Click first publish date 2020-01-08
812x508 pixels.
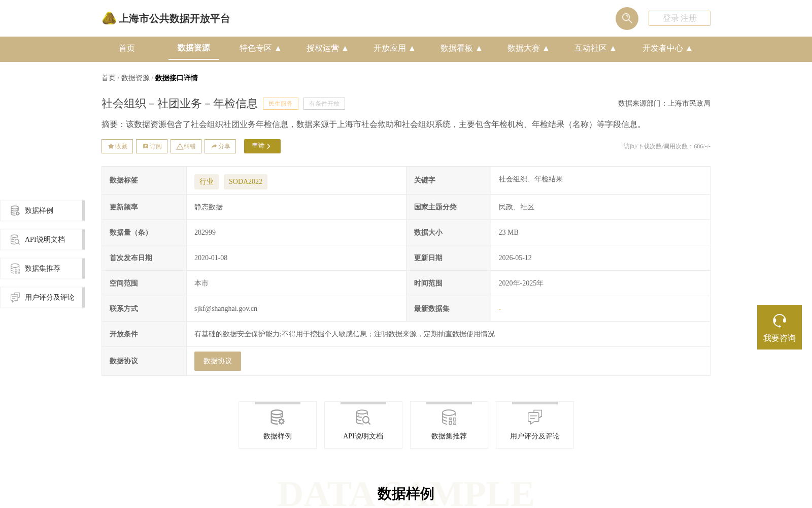tap(211, 258)
